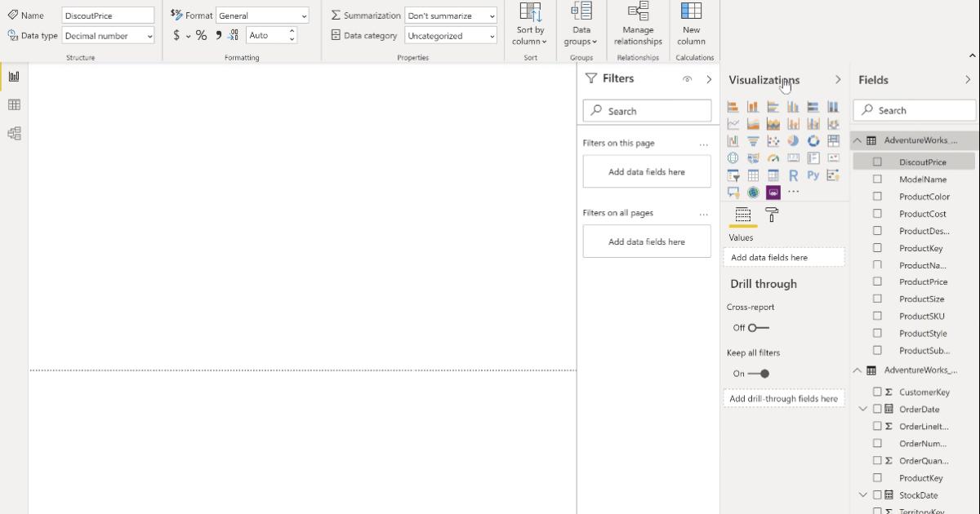Increase decimal places with the Auto stepper

(x=292, y=31)
